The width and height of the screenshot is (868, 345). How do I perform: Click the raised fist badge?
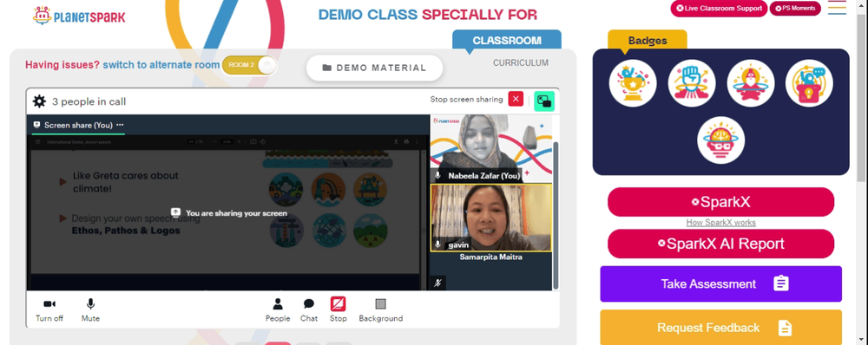(x=692, y=83)
